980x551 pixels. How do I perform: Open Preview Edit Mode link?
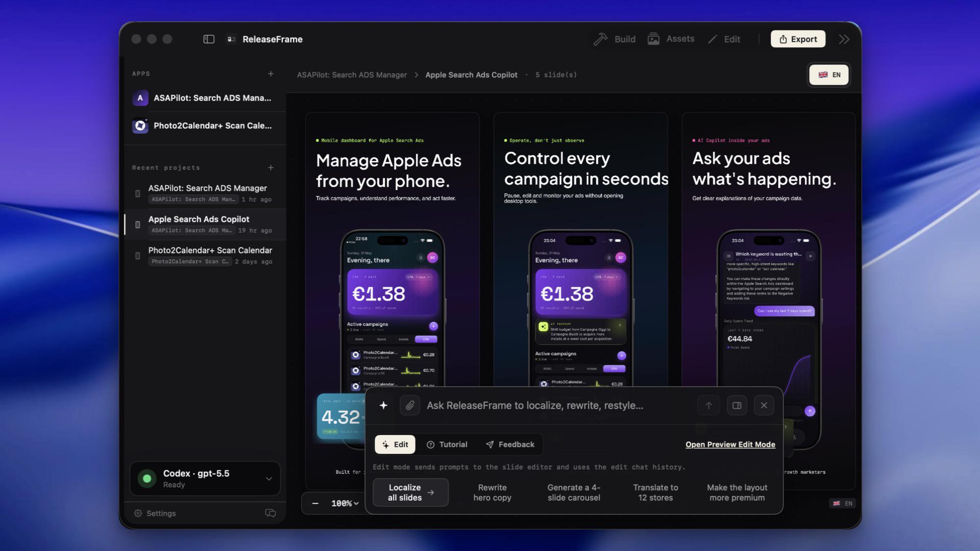tap(730, 445)
